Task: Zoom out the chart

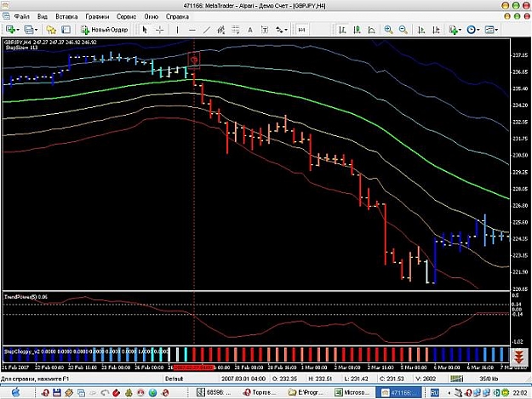Action: click(403, 30)
